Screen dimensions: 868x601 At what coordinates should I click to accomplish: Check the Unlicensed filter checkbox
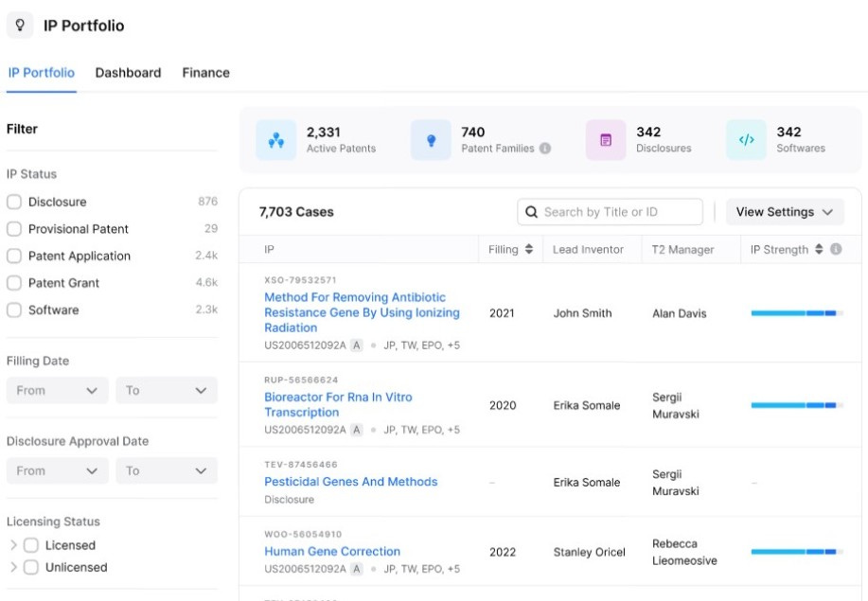point(31,567)
